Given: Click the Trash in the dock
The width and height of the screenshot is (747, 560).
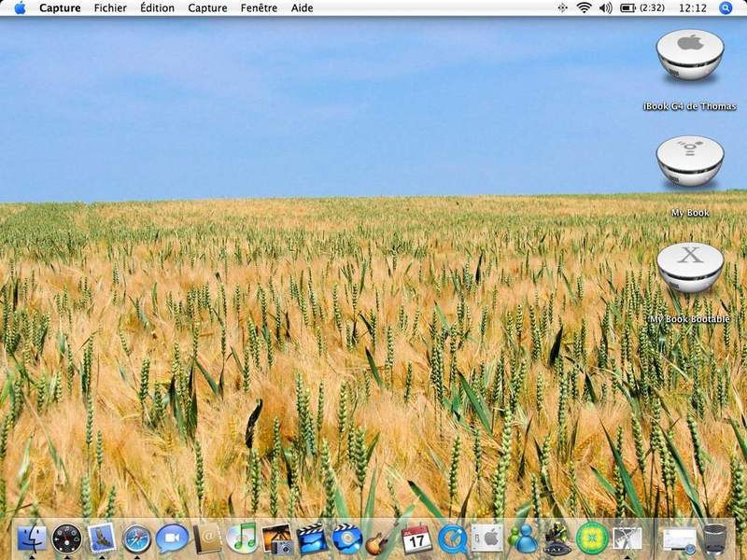Looking at the screenshot, I should click(714, 539).
